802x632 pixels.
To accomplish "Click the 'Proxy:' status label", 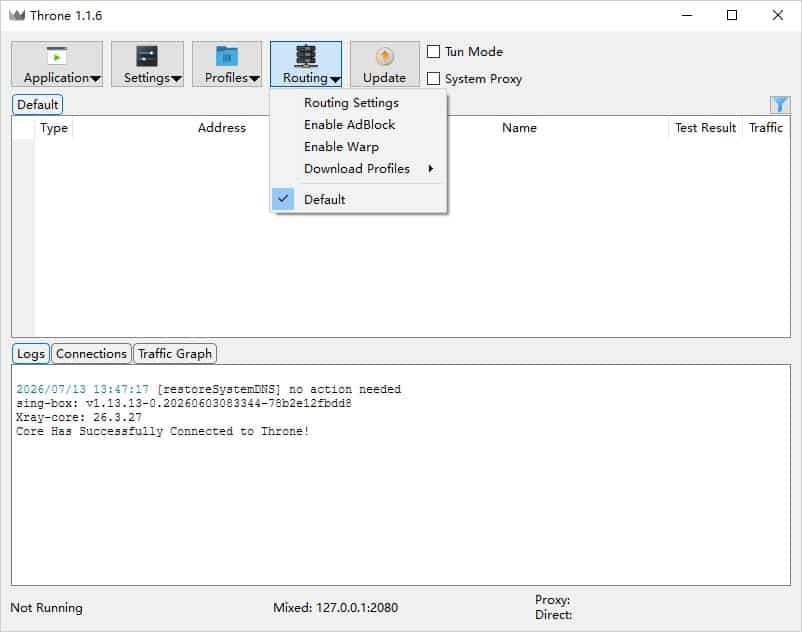I will click(552, 600).
